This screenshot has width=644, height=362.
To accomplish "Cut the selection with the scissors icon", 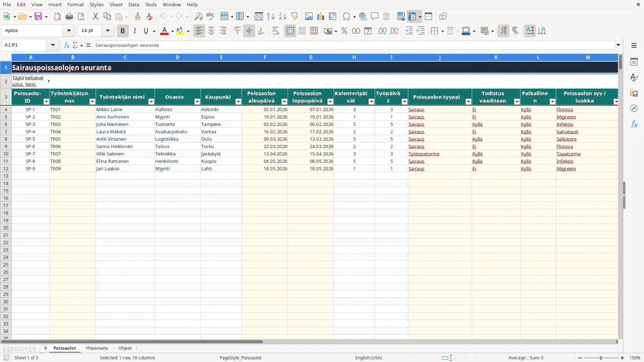I will tap(96, 17).
